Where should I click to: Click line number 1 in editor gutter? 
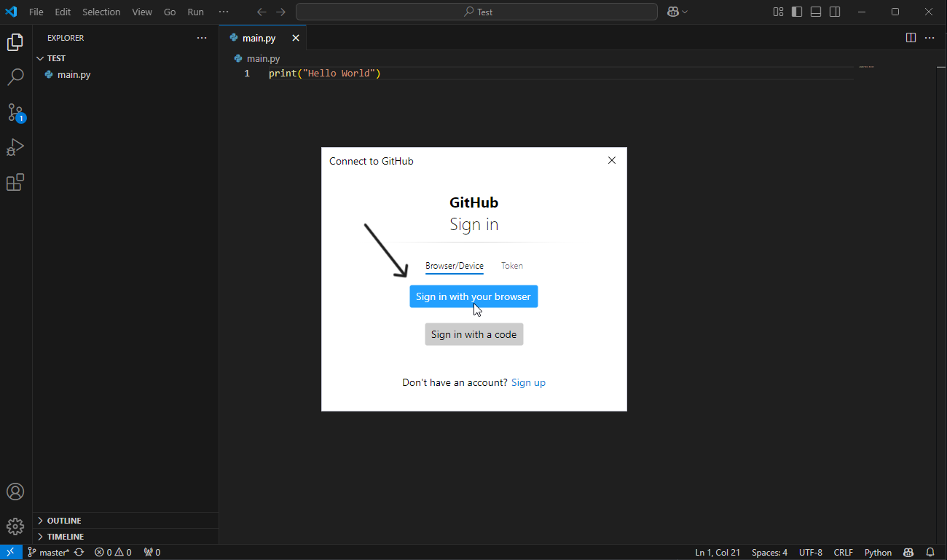pyautogui.click(x=247, y=74)
